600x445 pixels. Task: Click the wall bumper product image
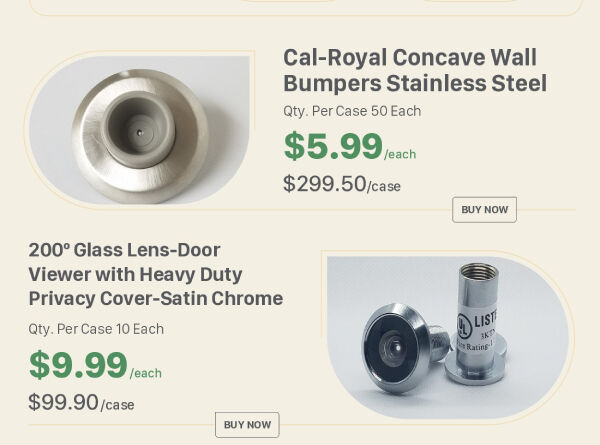click(140, 129)
